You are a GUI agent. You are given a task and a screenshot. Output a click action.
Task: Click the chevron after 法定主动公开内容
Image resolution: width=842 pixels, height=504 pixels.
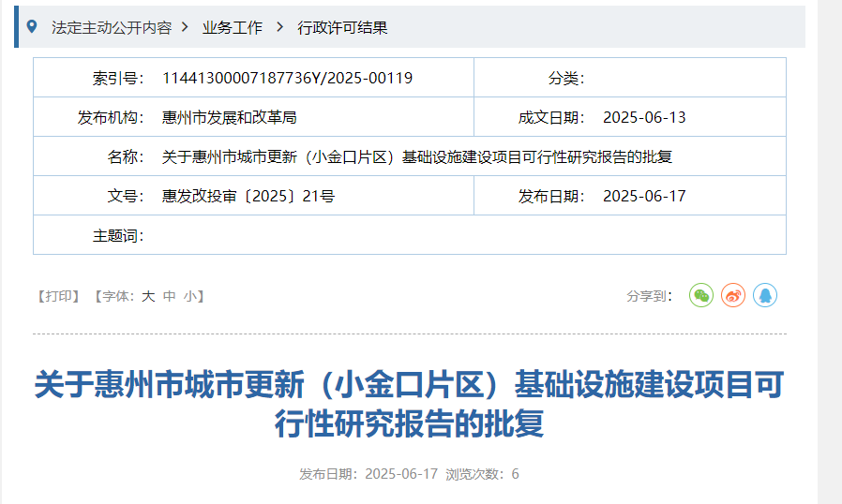point(185,27)
